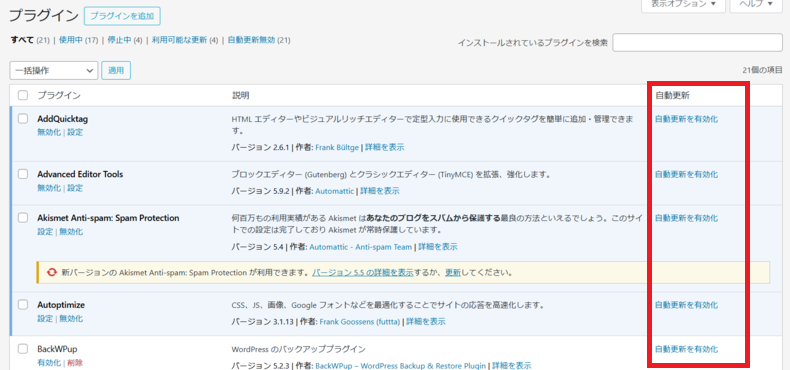Filter plugins by 使用中 (17)
This screenshot has width=790, height=370.
pos(78,40)
